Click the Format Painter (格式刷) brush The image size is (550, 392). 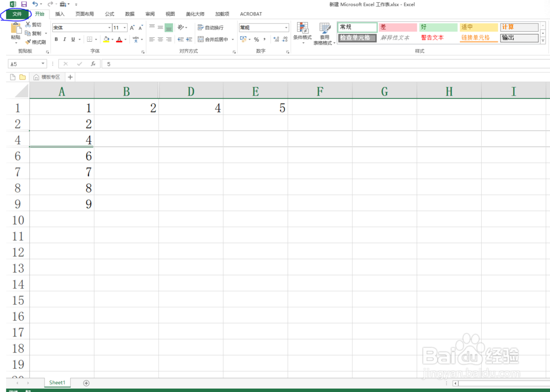[x=28, y=42]
